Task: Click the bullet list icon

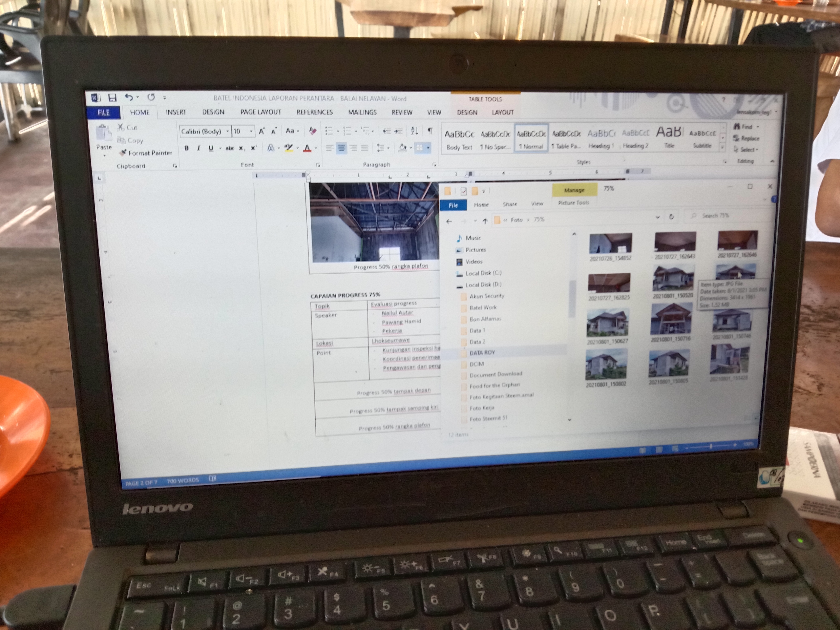Action: 329,131
